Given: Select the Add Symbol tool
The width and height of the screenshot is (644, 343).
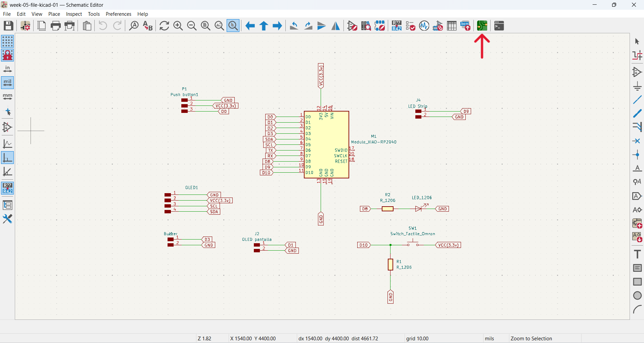Looking at the screenshot, I should [x=637, y=72].
